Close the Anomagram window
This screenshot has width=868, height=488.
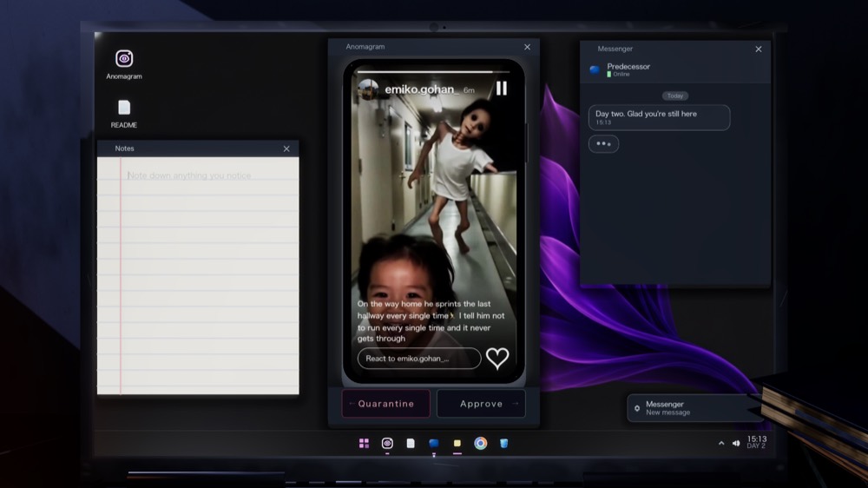527,47
